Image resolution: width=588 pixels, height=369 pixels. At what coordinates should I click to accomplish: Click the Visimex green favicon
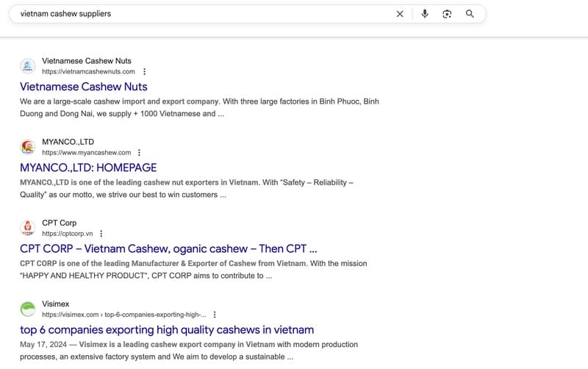point(28,309)
